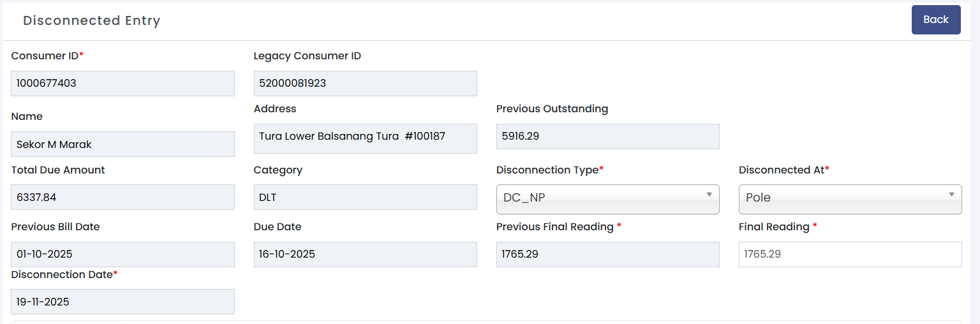Select the Due Date field
This screenshot has width=980, height=324.
point(365,254)
